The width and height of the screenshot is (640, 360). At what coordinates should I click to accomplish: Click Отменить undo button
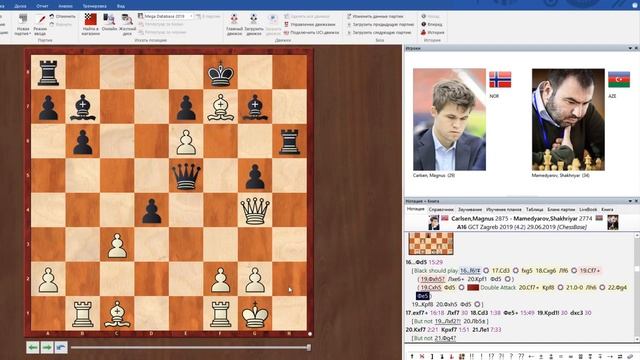tap(63, 16)
